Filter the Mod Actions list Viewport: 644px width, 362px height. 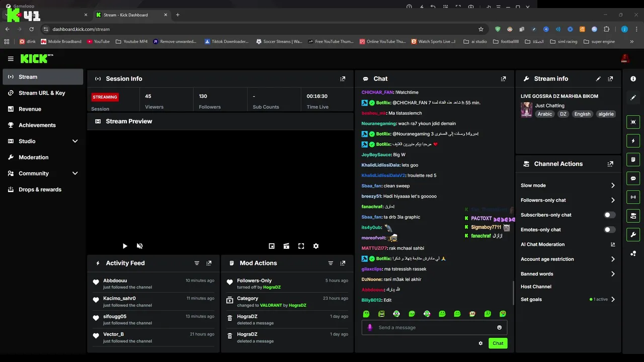tap(331, 263)
